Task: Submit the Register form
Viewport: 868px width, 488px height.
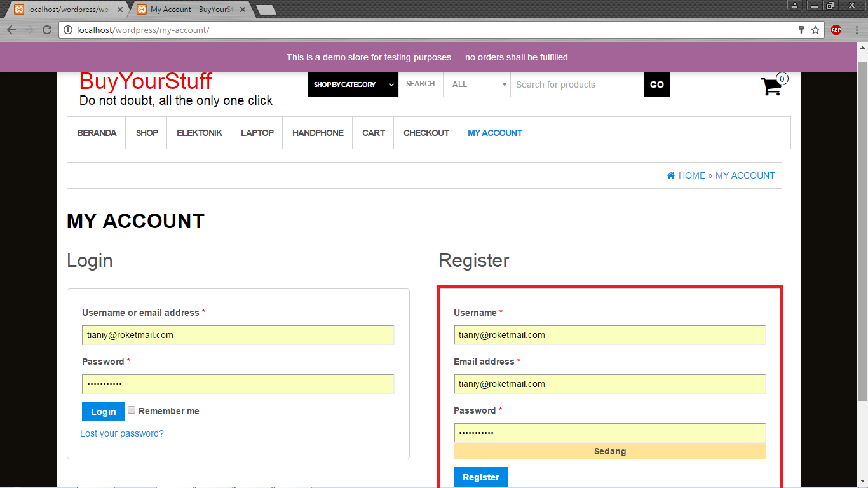Action: tap(480, 477)
